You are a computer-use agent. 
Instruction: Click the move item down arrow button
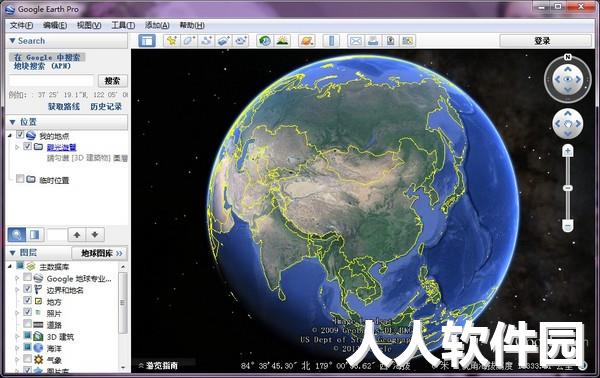[95, 235]
